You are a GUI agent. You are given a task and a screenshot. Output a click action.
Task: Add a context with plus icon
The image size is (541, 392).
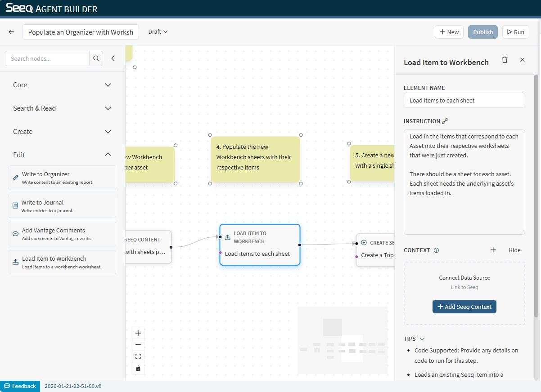493,250
